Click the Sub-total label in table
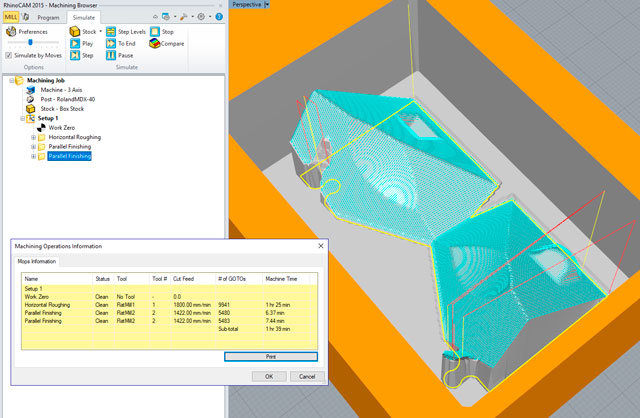 point(228,329)
